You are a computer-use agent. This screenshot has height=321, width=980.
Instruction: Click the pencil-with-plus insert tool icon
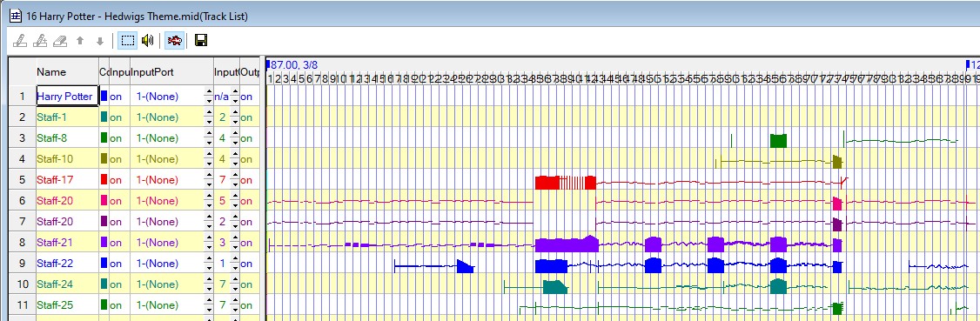(x=39, y=41)
